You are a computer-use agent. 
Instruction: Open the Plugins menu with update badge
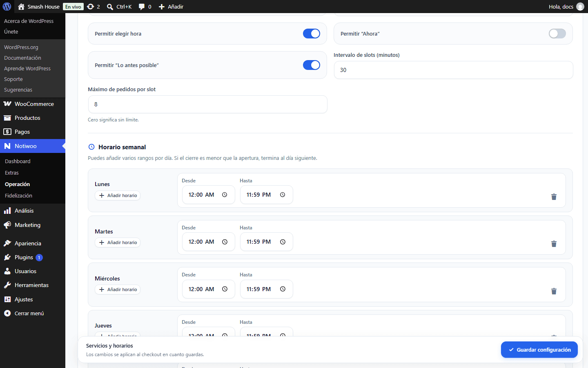(33, 257)
